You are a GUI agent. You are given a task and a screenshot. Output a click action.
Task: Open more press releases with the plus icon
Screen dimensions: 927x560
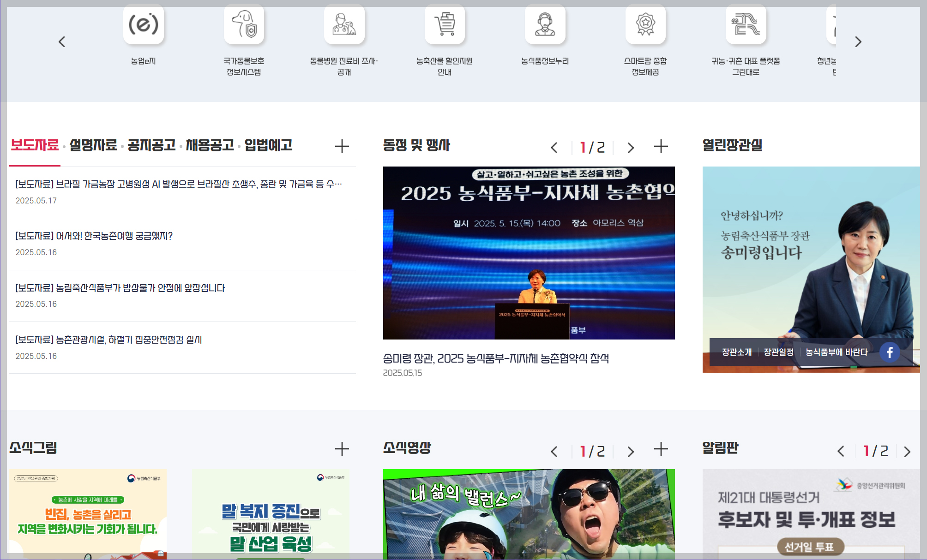[x=342, y=147]
